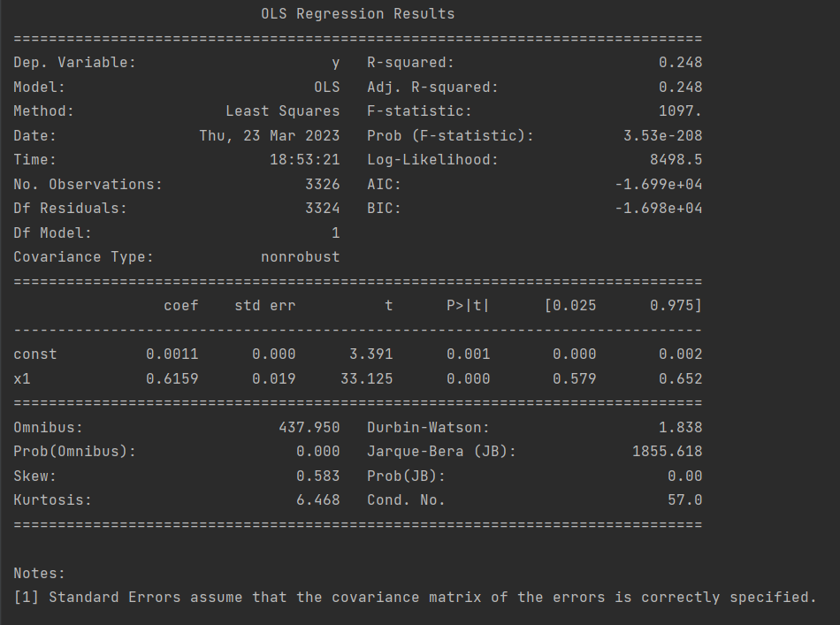Click the 'Df Model:' label
Image resolution: width=840 pixels, height=625 pixels.
tap(52, 233)
